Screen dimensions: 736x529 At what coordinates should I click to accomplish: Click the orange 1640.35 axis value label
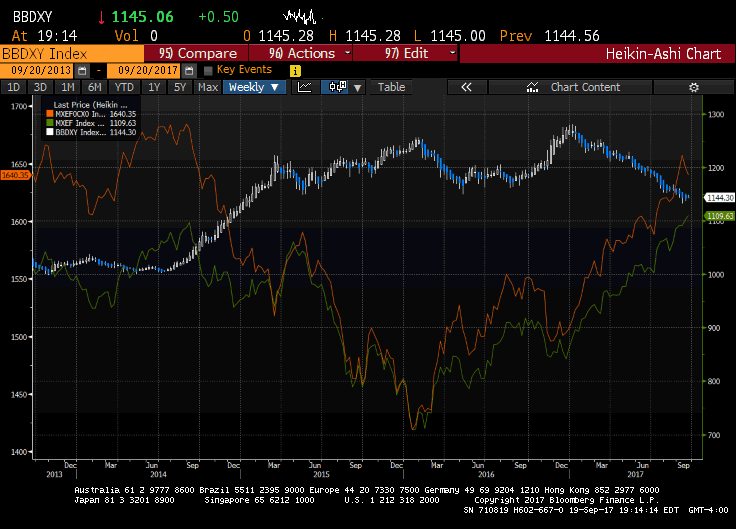click(15, 175)
